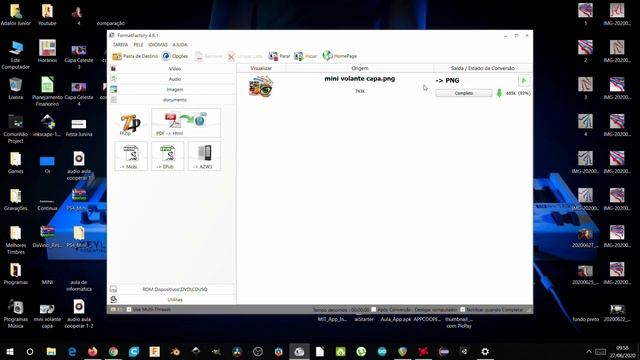Select Youtube folder on desktop
This screenshot has width=640, height=360.
pos(47,15)
